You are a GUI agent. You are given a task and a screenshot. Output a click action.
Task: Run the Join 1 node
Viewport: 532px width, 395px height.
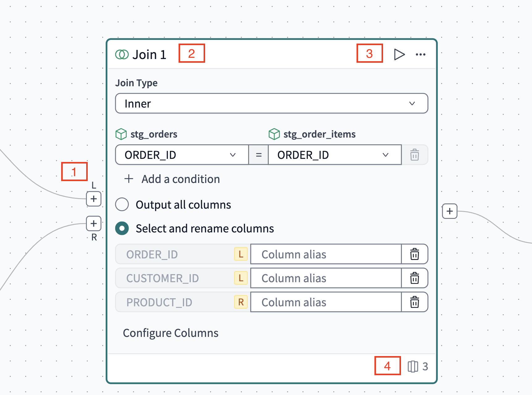coord(399,54)
